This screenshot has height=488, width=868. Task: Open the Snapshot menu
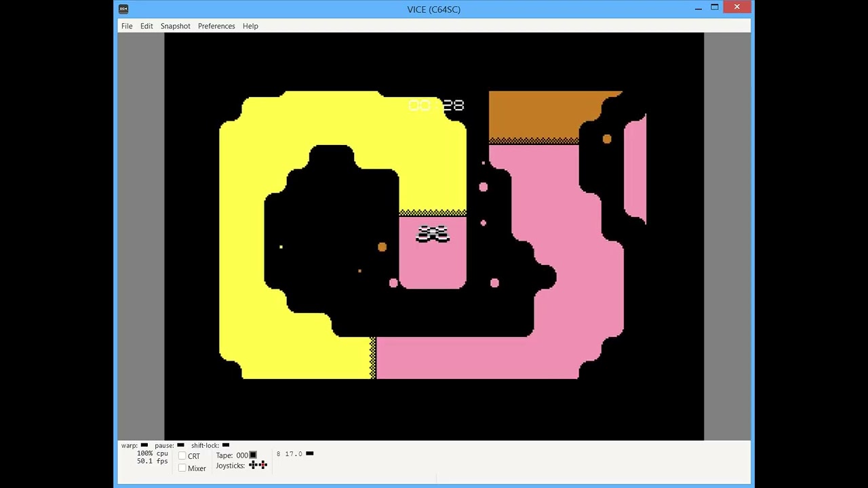pos(175,26)
